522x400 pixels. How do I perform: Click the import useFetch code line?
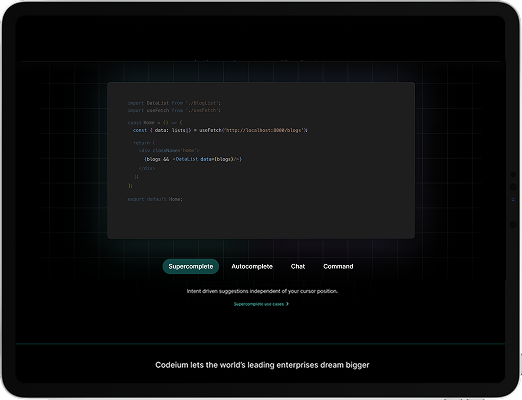click(x=174, y=110)
